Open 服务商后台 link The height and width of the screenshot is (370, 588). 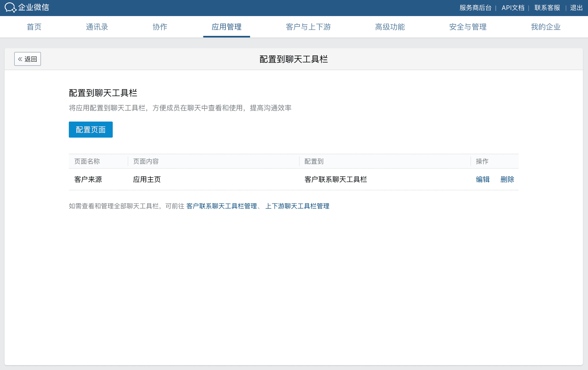(476, 8)
